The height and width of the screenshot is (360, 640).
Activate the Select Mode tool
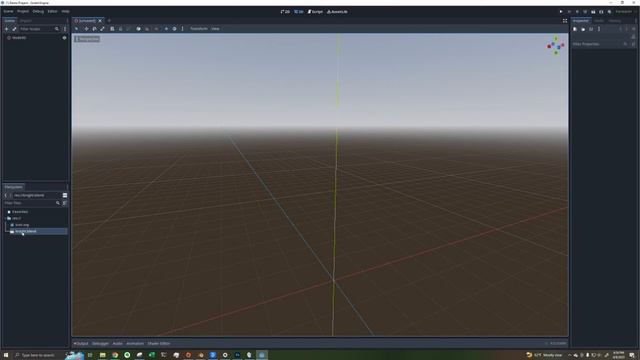click(77, 29)
